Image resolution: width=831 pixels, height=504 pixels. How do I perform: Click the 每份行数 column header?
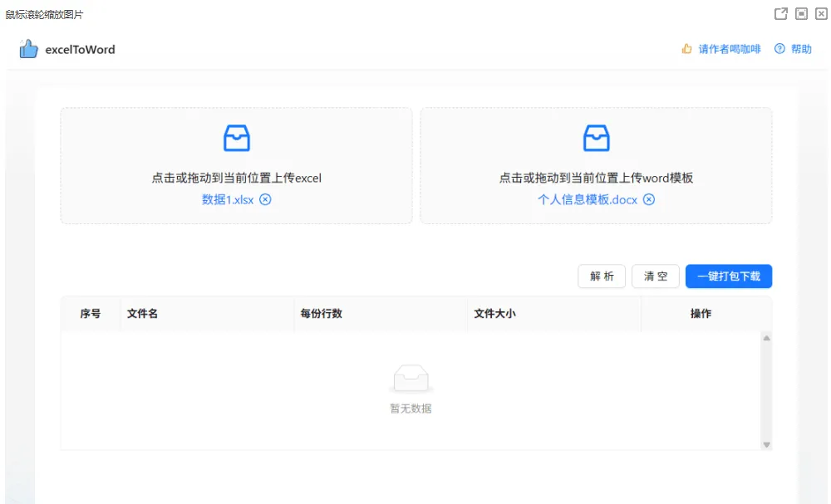[x=381, y=313]
